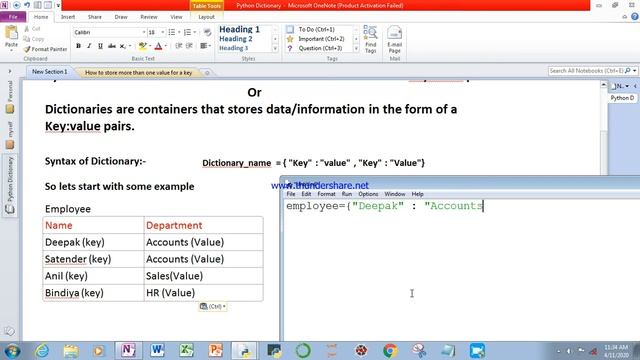
Task: Click the Undo icon in quick access toolbar
Action: pyautogui.click(x=27, y=5)
